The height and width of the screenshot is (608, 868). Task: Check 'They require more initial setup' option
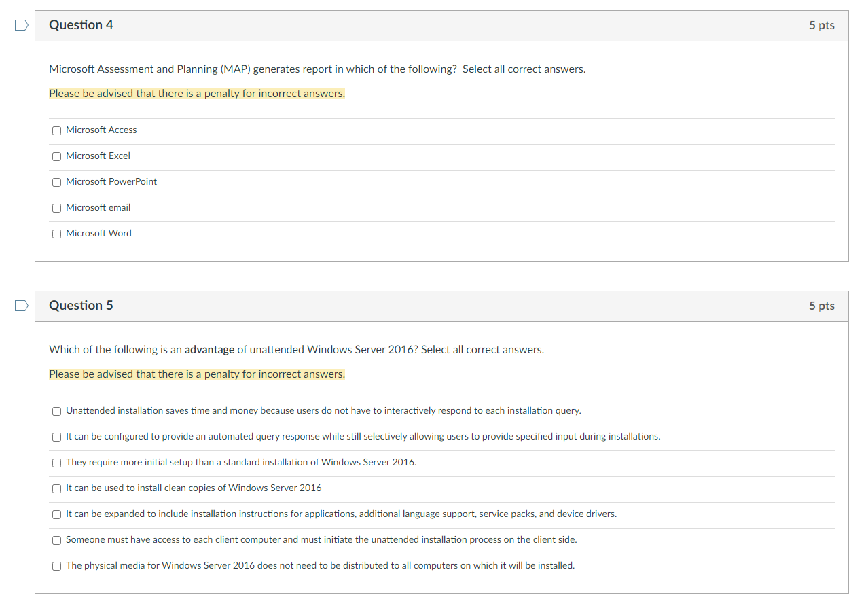57,463
